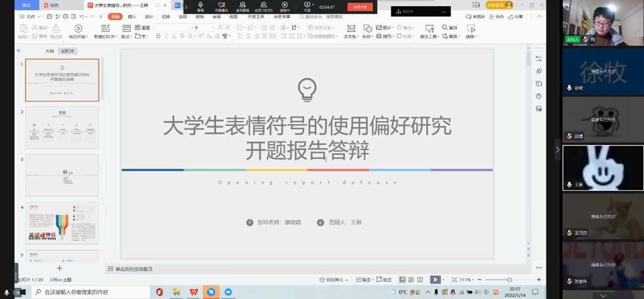This screenshot has height=299, width=644.
Task: Click the text box (文本框) tool icon
Action: pyautogui.click(x=351, y=28)
